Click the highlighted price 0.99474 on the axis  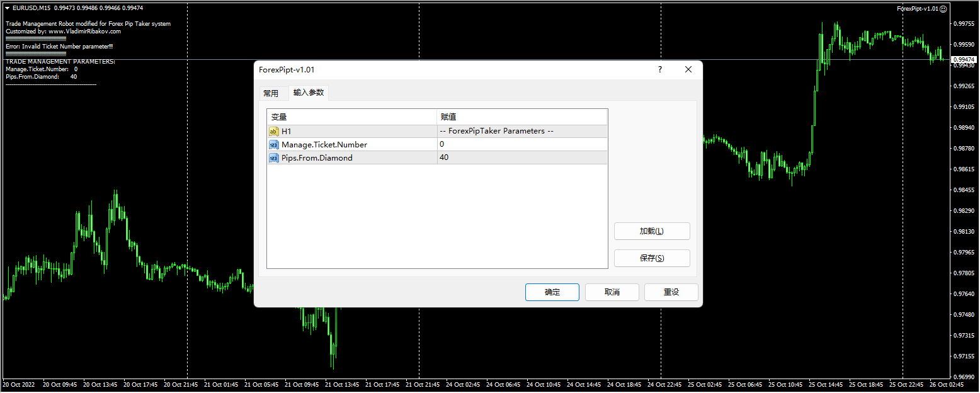coord(962,59)
